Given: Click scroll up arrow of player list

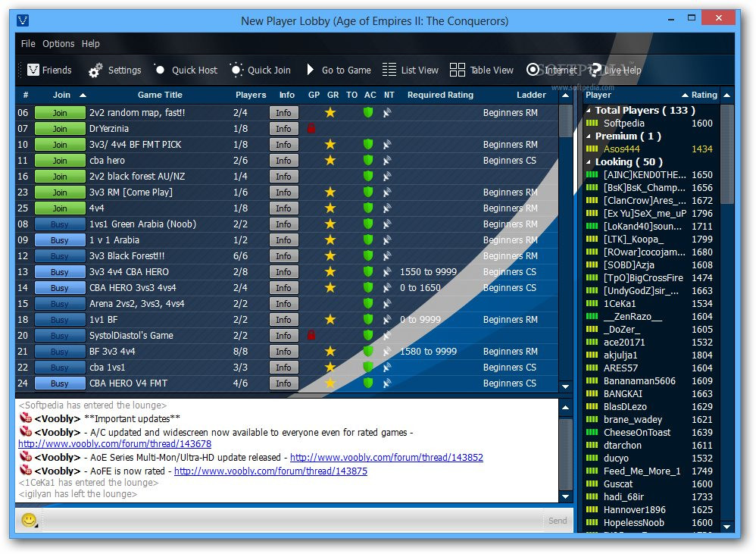Looking at the screenshot, I should 726,95.
